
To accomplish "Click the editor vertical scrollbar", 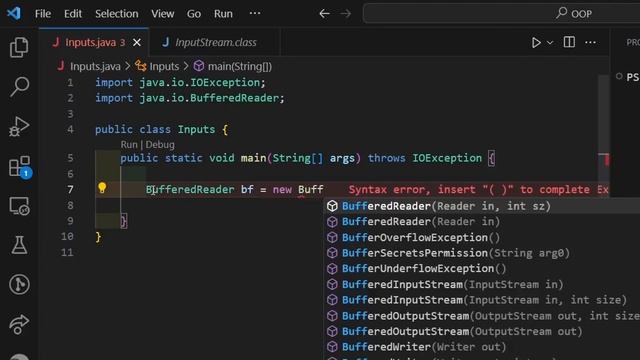I will click(x=604, y=135).
